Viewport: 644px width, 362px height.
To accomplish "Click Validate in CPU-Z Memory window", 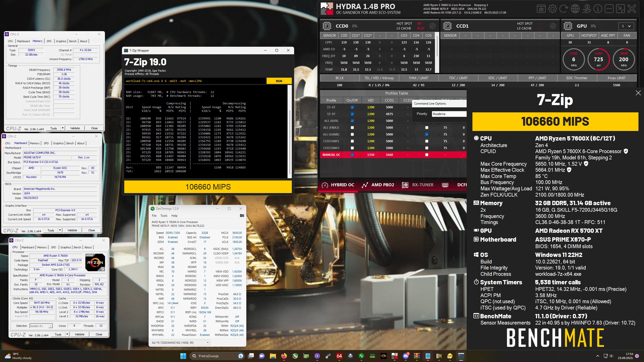I will (75, 128).
